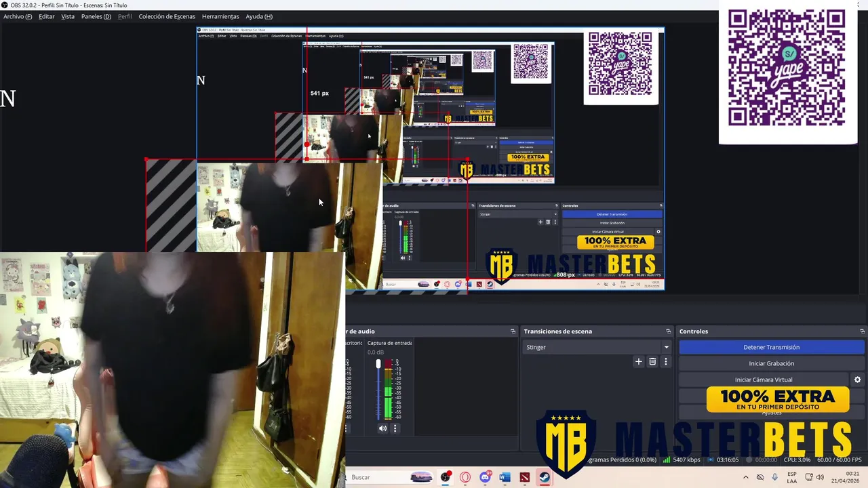This screenshot has width=868, height=488.
Task: Click Iniciar Cámara Virtual button
Action: point(764,380)
